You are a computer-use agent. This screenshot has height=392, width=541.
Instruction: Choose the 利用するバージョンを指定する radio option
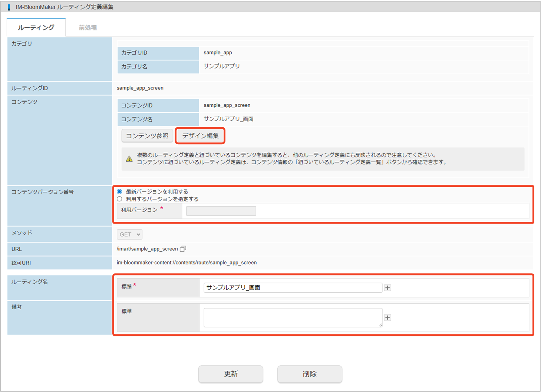coord(119,199)
